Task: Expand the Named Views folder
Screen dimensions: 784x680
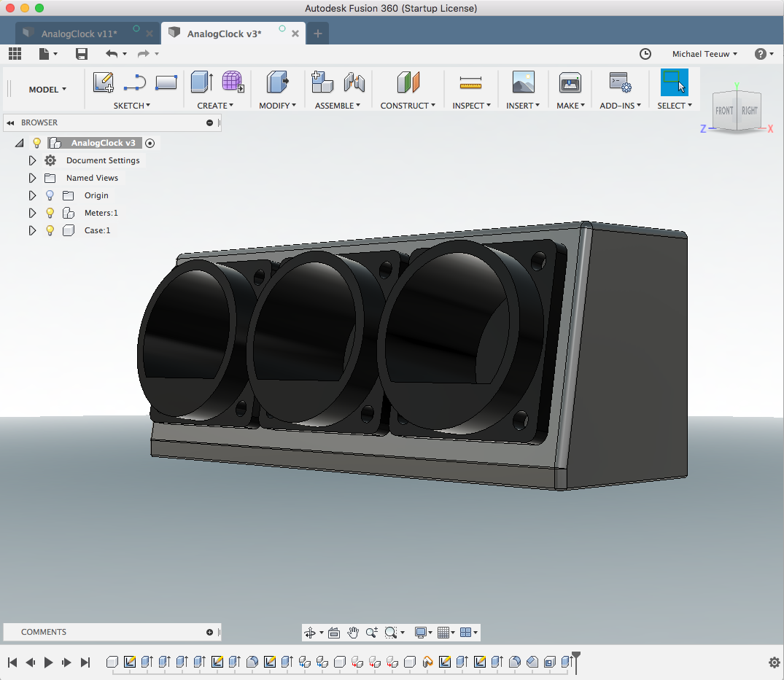Action: 32,178
